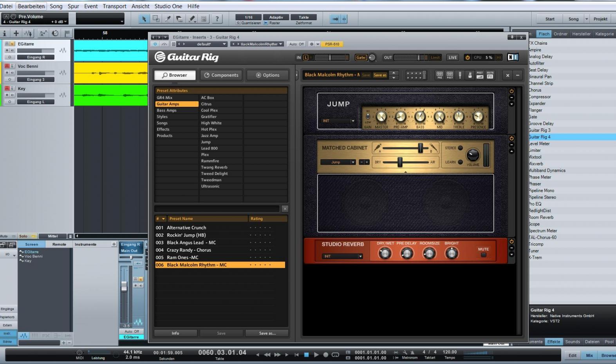Open the 1/16 quantize dropdown
Viewport: 616px width, 364px height.
[249, 17]
